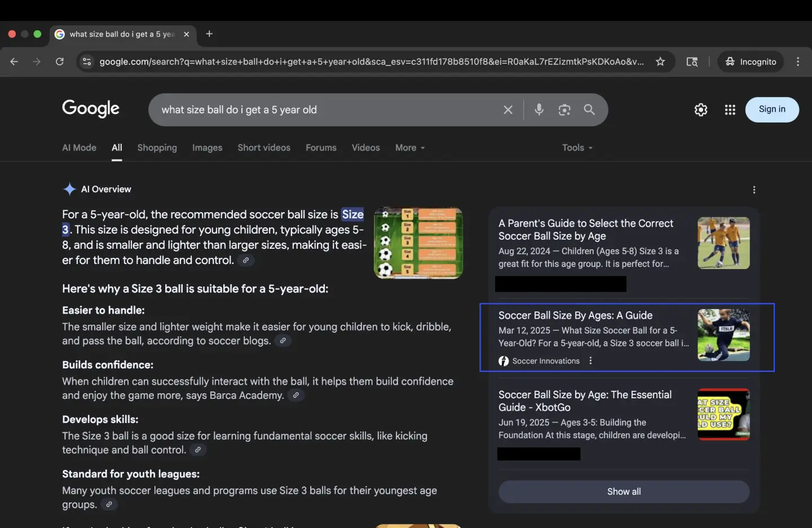Open Chrome's three-dot menu
The height and width of the screenshot is (528, 812).
tap(797, 61)
